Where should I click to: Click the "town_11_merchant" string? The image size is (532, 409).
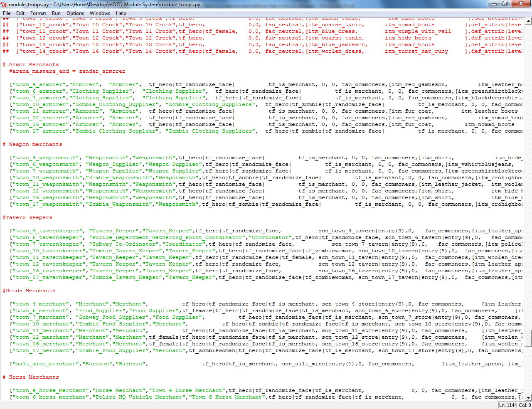coord(42,330)
